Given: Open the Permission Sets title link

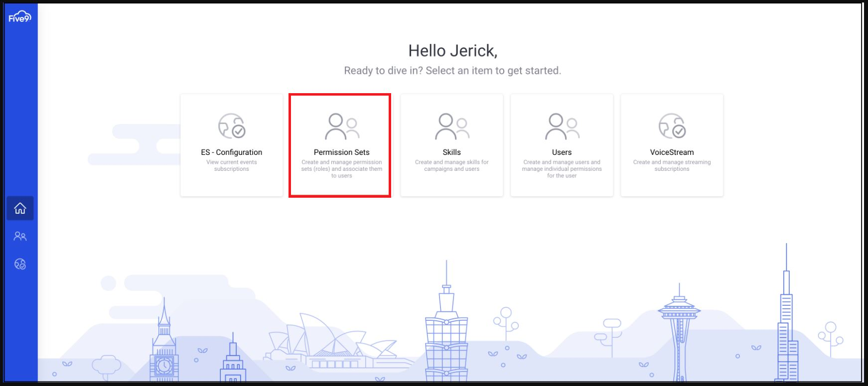Looking at the screenshot, I should (x=342, y=152).
